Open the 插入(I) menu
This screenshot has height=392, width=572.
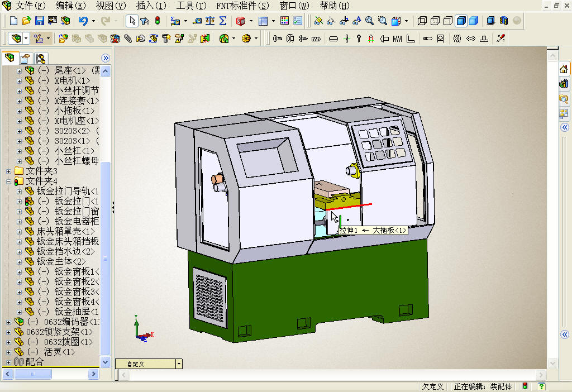pyautogui.click(x=151, y=6)
